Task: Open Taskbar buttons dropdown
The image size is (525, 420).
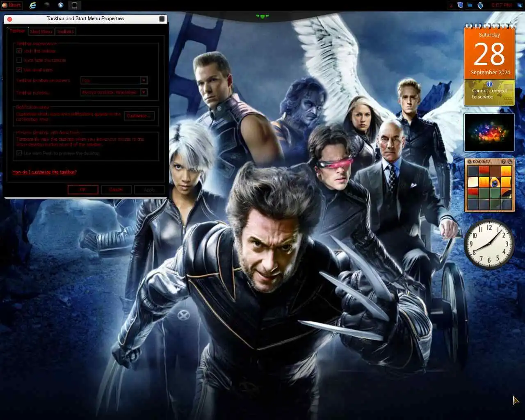Action: click(114, 92)
